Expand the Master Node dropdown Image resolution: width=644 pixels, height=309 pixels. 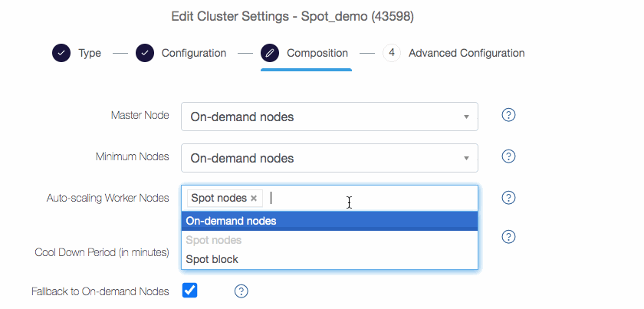330,117
